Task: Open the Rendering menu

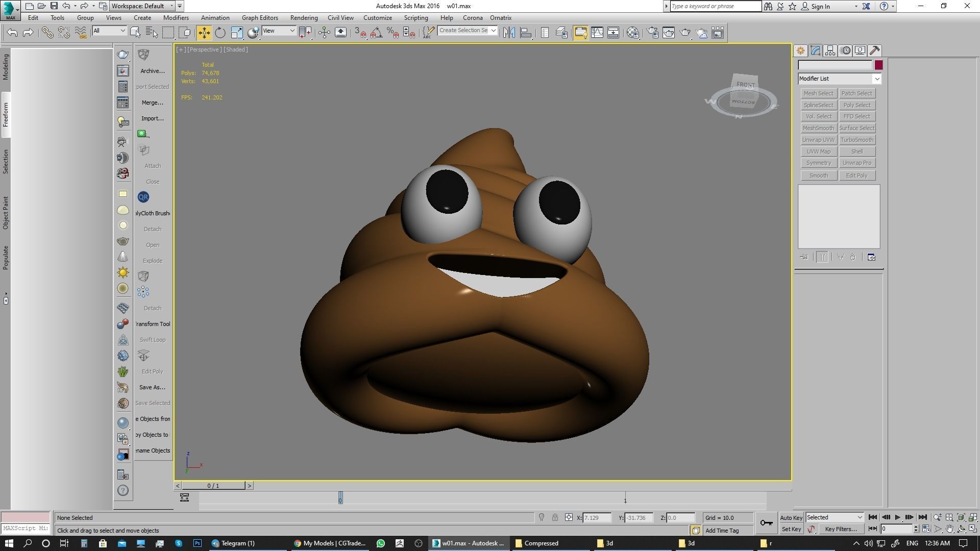Action: 304,18
